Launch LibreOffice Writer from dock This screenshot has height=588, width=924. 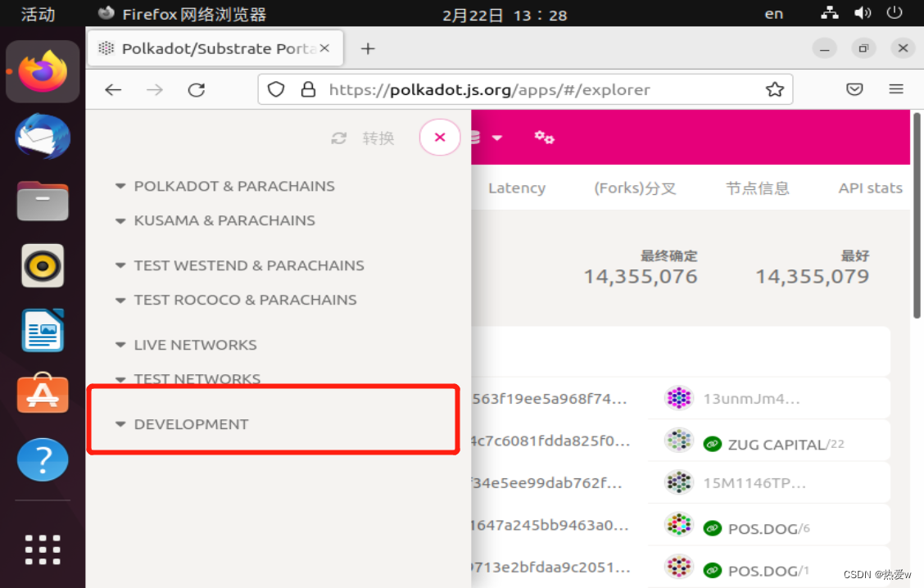(43, 331)
